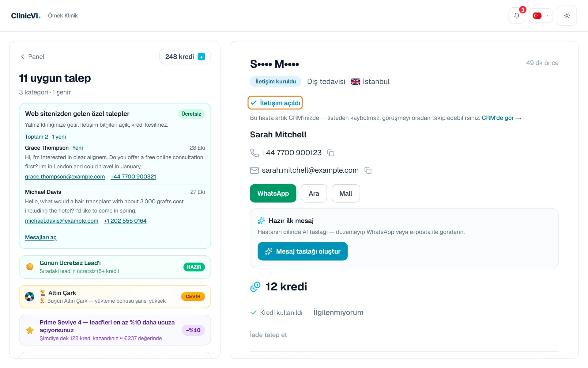
Task: Select İlgilenmiyorum option
Action: point(338,312)
